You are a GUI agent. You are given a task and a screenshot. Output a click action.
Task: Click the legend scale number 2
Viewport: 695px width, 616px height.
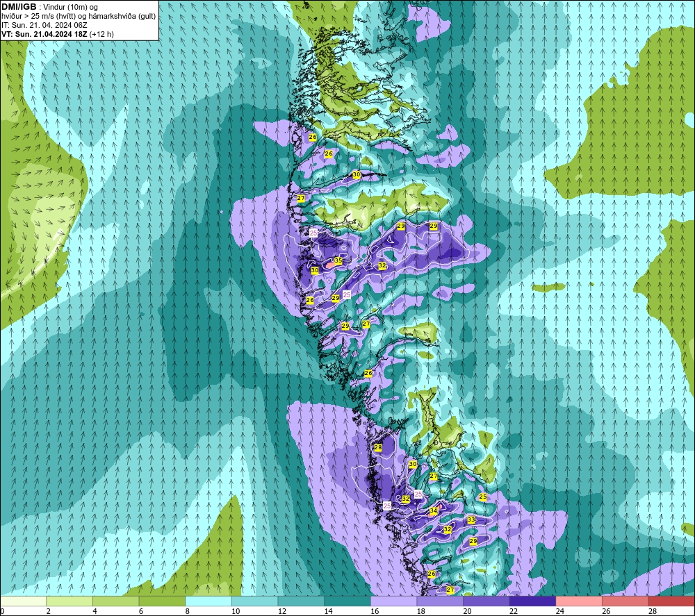(x=49, y=611)
